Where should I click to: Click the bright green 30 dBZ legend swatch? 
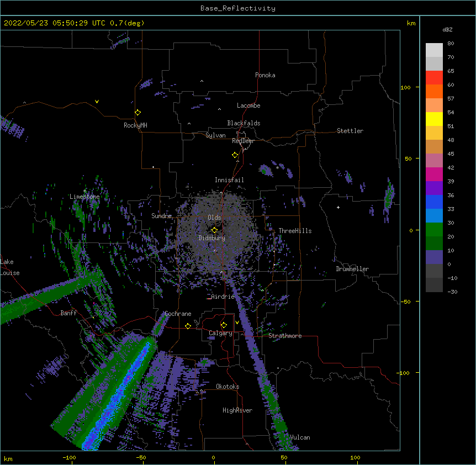coord(434,230)
